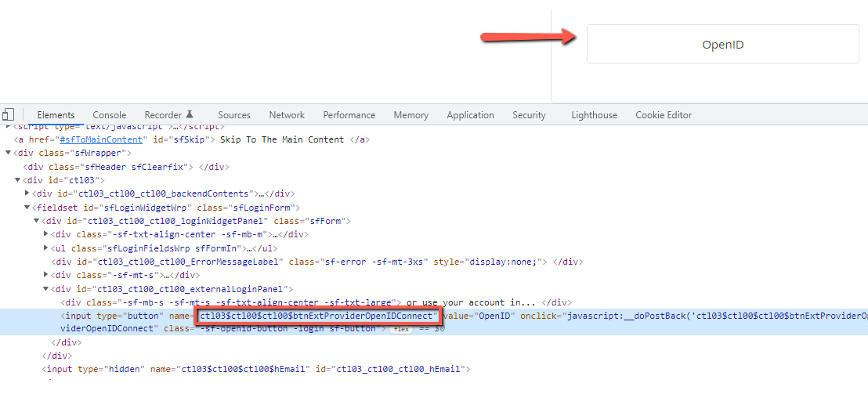Collapse the sfLoginWidgetWrp fieldset node
The height and width of the screenshot is (394, 868).
click(x=27, y=208)
